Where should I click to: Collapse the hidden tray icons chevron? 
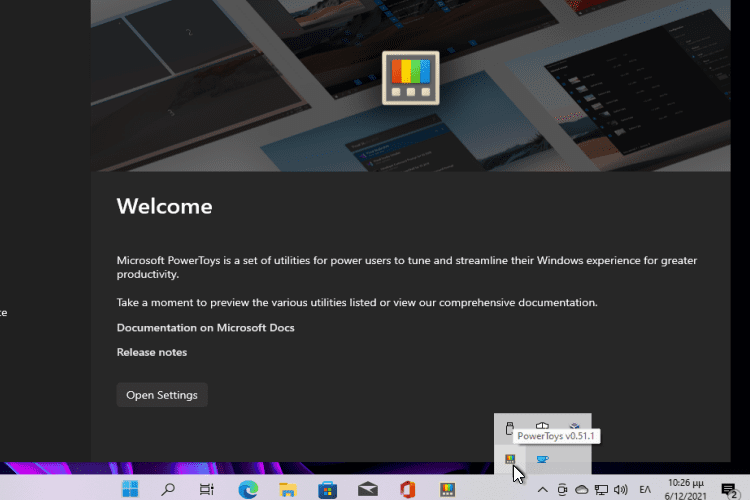[542, 489]
